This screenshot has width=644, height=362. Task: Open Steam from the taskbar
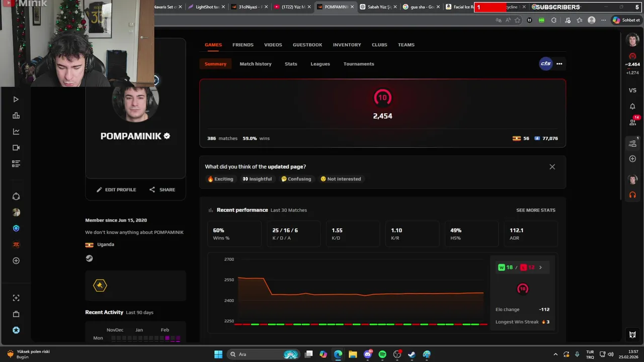(x=412, y=354)
